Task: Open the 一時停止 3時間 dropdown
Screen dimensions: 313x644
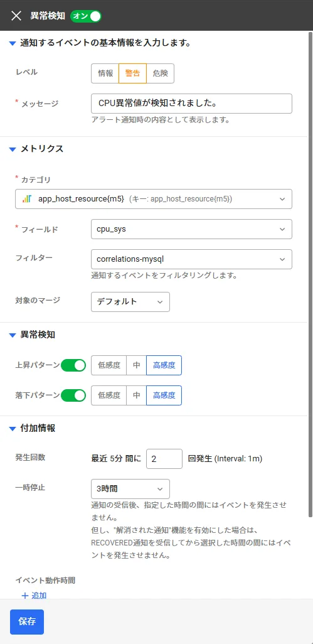Action: click(x=130, y=489)
